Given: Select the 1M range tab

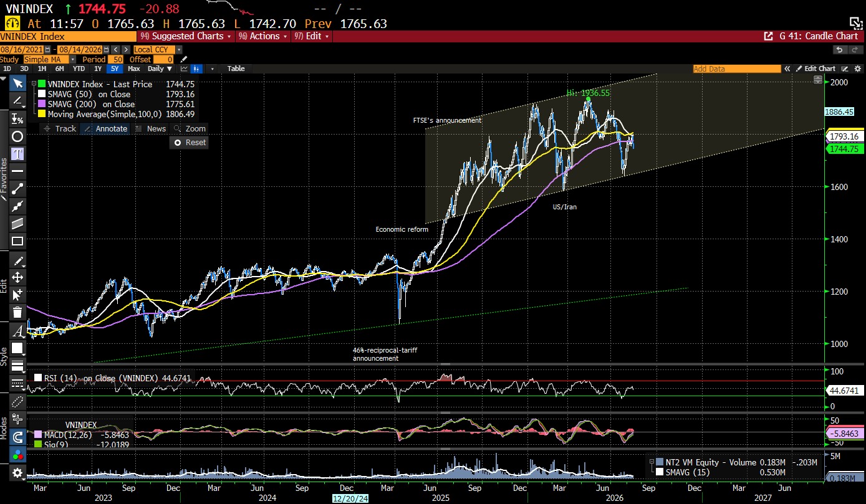Looking at the screenshot, I should point(42,69).
